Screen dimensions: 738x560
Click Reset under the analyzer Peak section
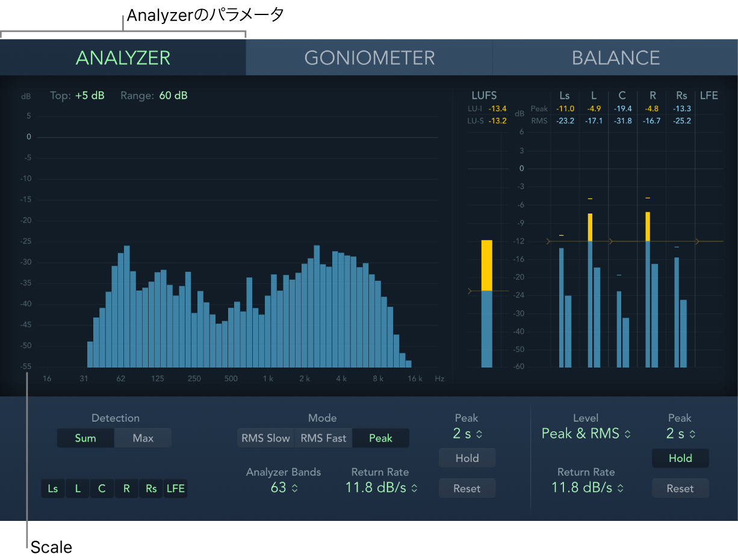[x=467, y=488]
